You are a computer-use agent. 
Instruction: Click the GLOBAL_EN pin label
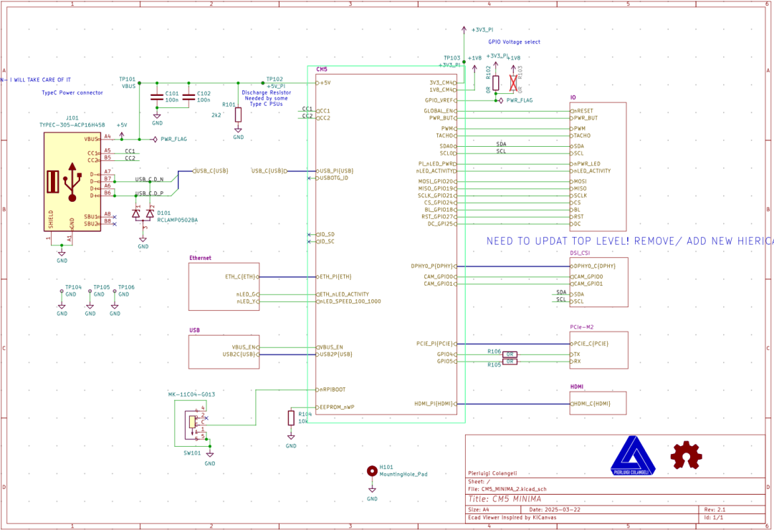[439, 111]
